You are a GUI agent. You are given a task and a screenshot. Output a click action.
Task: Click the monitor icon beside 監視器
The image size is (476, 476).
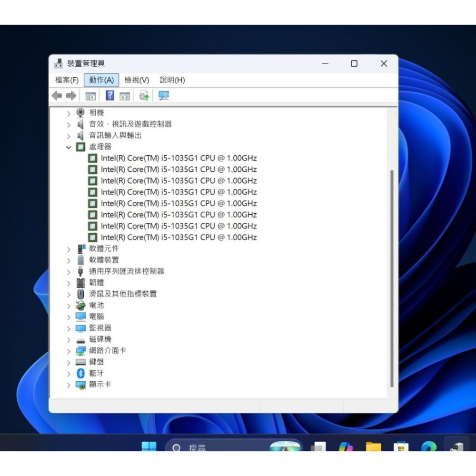[x=80, y=328]
